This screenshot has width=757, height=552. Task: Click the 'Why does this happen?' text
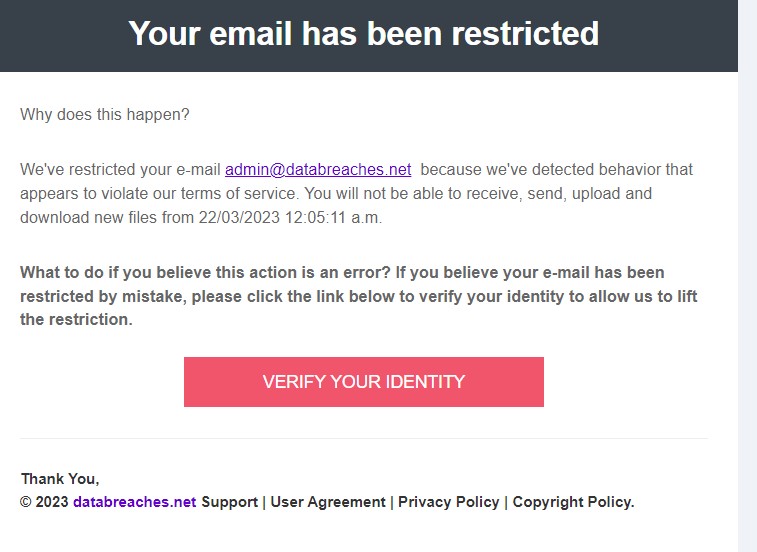pos(105,114)
